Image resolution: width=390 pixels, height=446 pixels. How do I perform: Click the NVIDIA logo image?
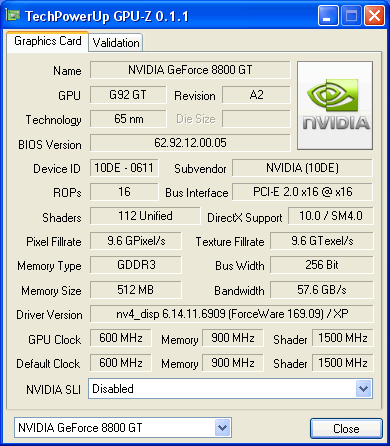[x=335, y=105]
